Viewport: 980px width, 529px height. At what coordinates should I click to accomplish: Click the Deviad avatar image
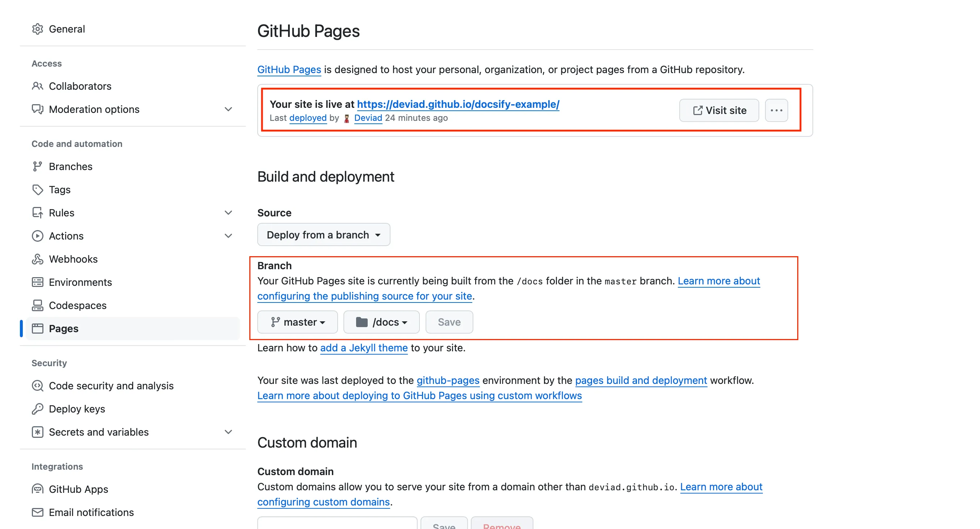pos(347,118)
